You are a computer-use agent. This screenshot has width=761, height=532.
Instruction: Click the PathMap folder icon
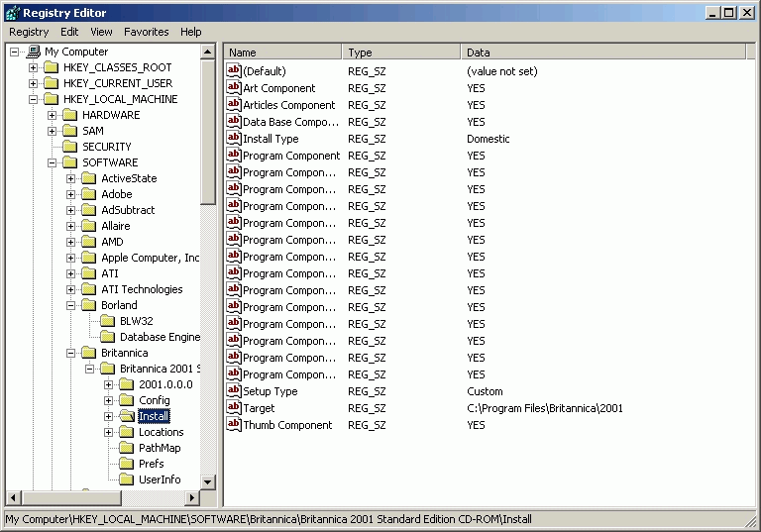[x=127, y=448]
